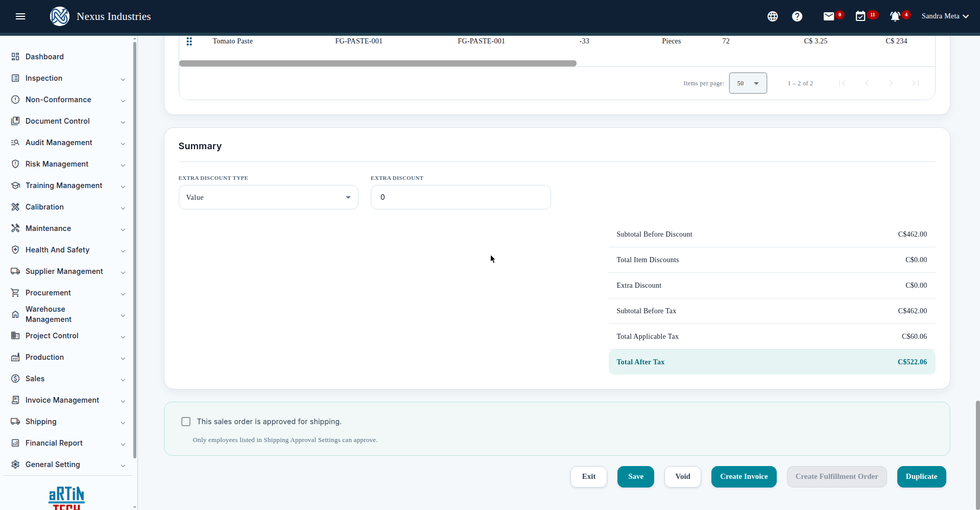The height and width of the screenshot is (510, 980).
Task: Open the Audit Management menu
Action: coord(68,143)
